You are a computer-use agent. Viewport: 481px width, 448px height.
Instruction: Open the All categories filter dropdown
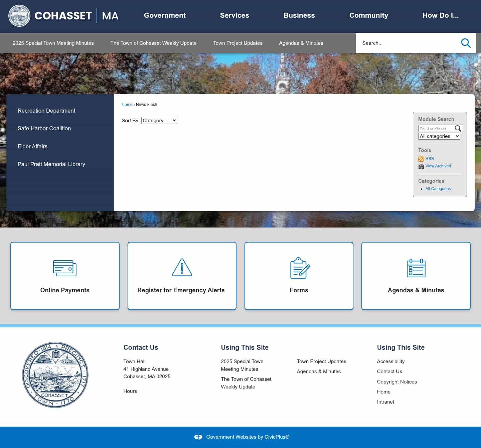(x=439, y=136)
